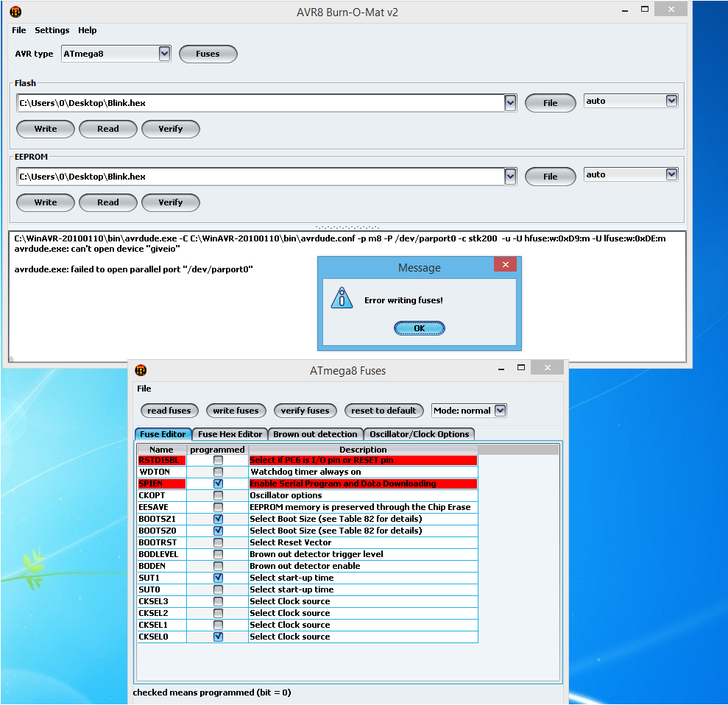The image size is (728, 705).
Task: Toggle the CKOPT fuse checkbox
Action: [x=218, y=495]
